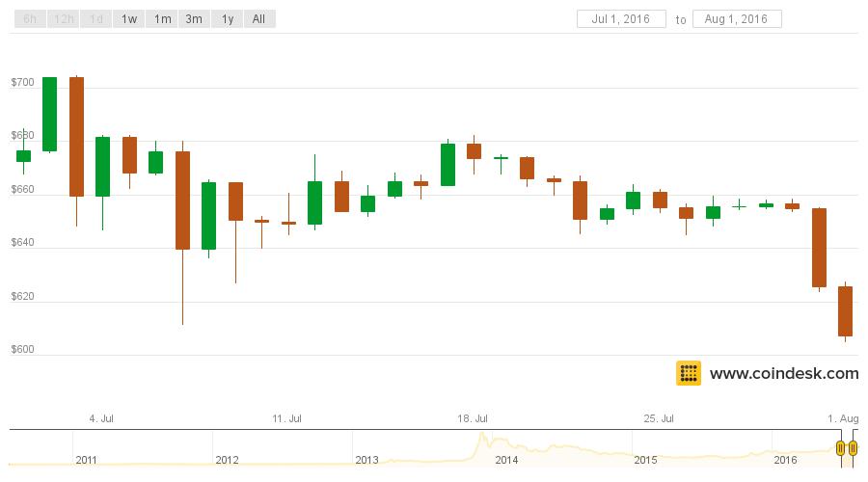Switch chart to 3m range

coord(194,19)
